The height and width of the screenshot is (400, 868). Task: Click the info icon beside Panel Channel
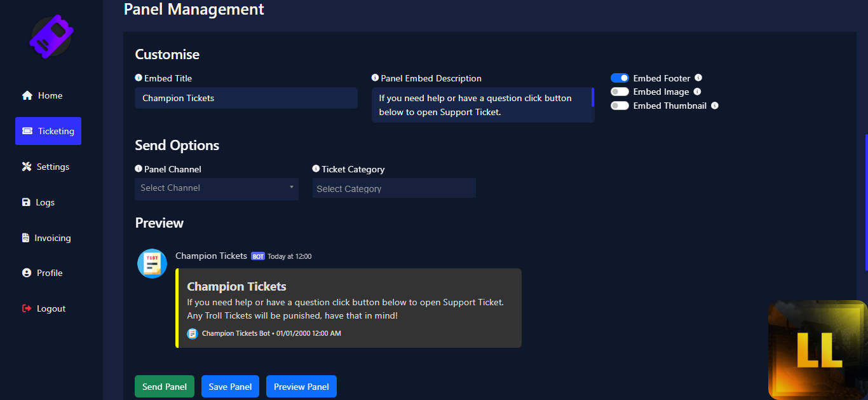click(x=139, y=169)
